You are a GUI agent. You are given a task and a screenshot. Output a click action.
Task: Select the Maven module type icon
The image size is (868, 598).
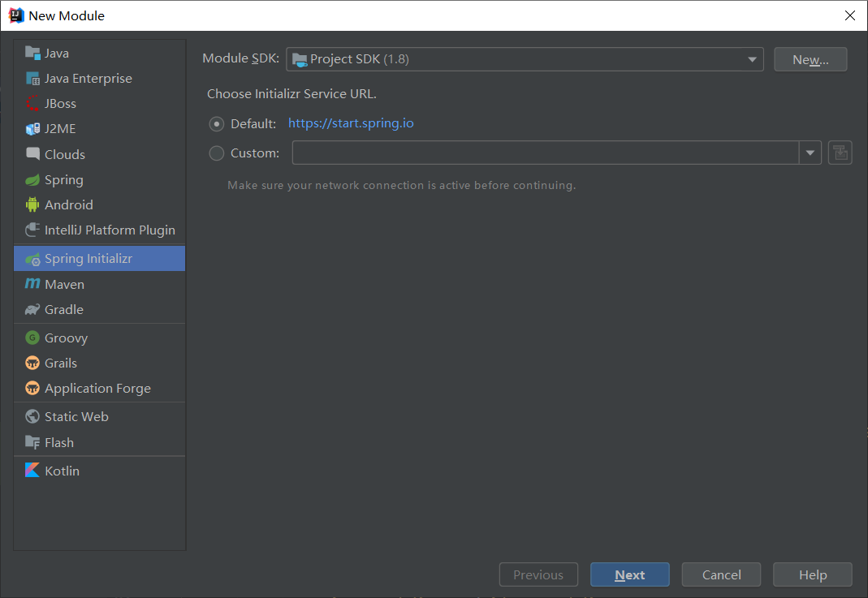point(33,284)
